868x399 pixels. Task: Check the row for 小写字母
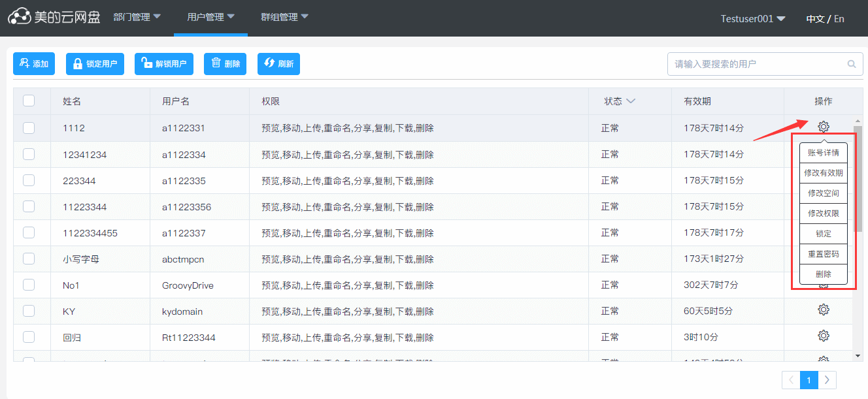tap(29, 259)
